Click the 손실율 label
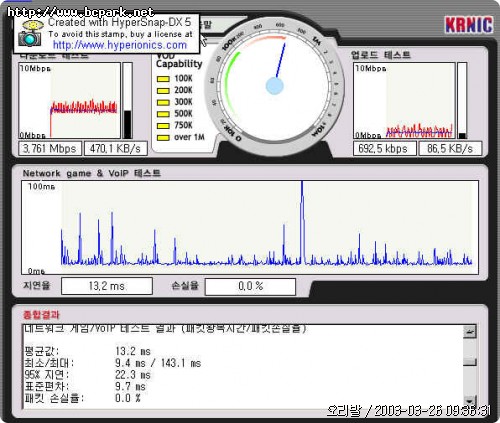 pyautogui.click(x=185, y=286)
